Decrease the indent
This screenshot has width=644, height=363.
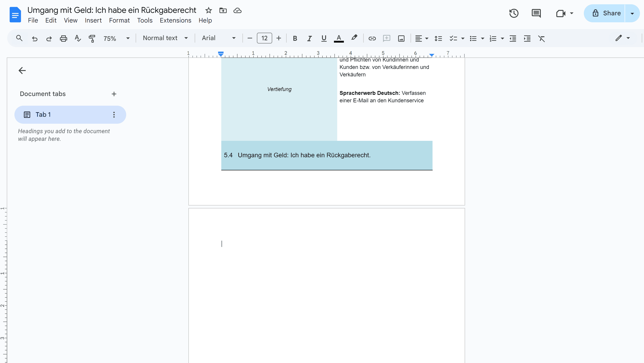[x=513, y=38]
